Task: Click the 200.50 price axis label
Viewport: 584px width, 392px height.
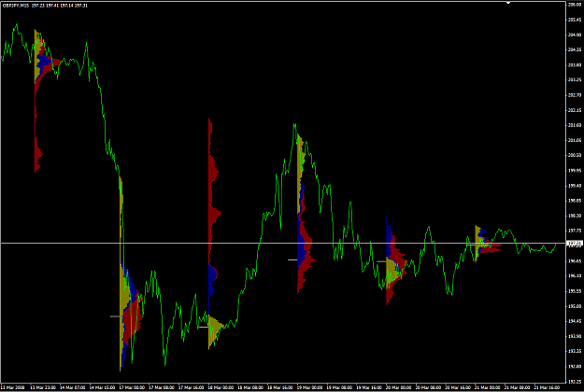Action: [575, 156]
